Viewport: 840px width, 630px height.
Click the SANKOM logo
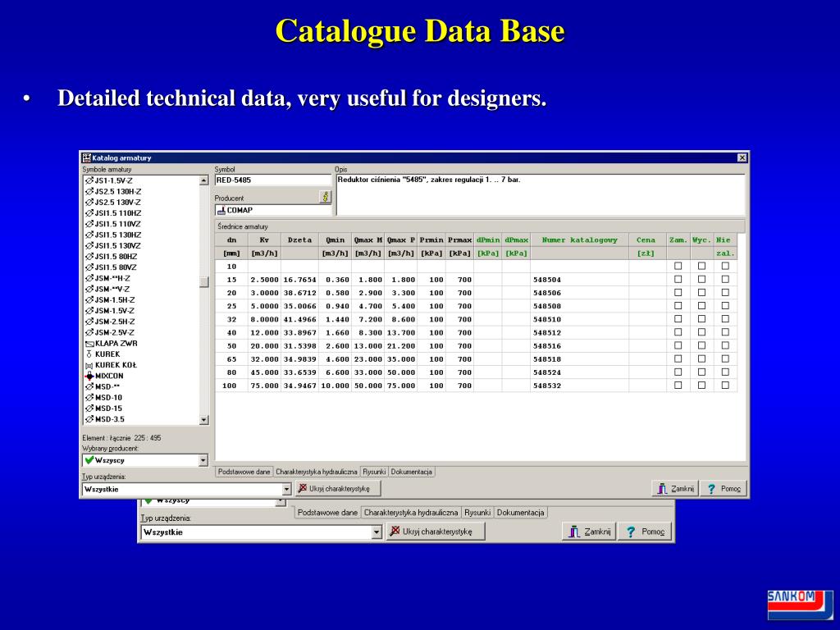(x=800, y=605)
